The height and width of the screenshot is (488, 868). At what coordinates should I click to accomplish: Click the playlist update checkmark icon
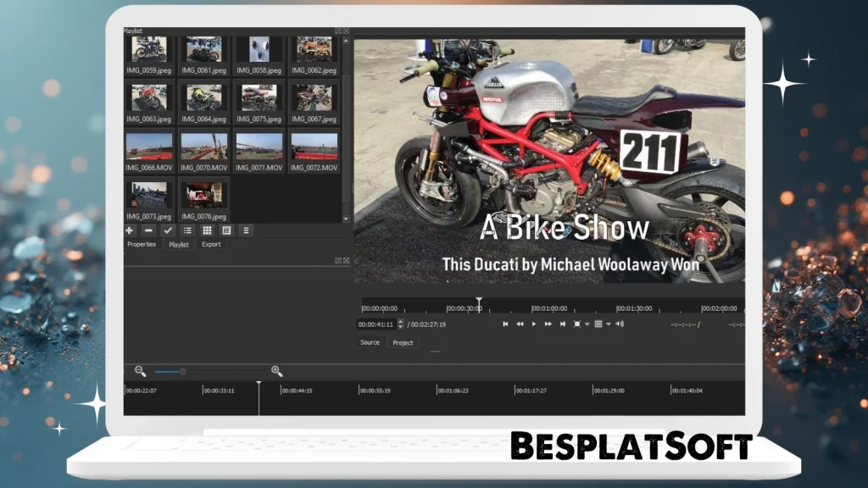(x=168, y=230)
